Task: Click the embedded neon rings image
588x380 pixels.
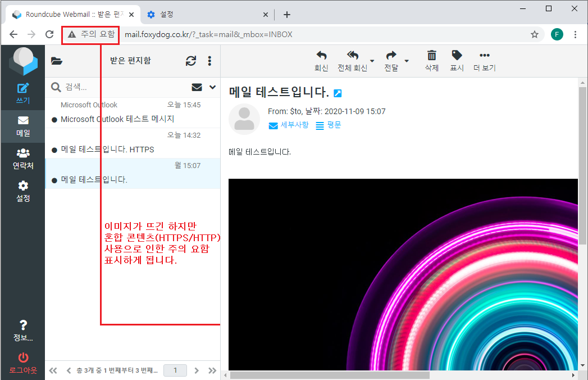Action: tap(403, 274)
